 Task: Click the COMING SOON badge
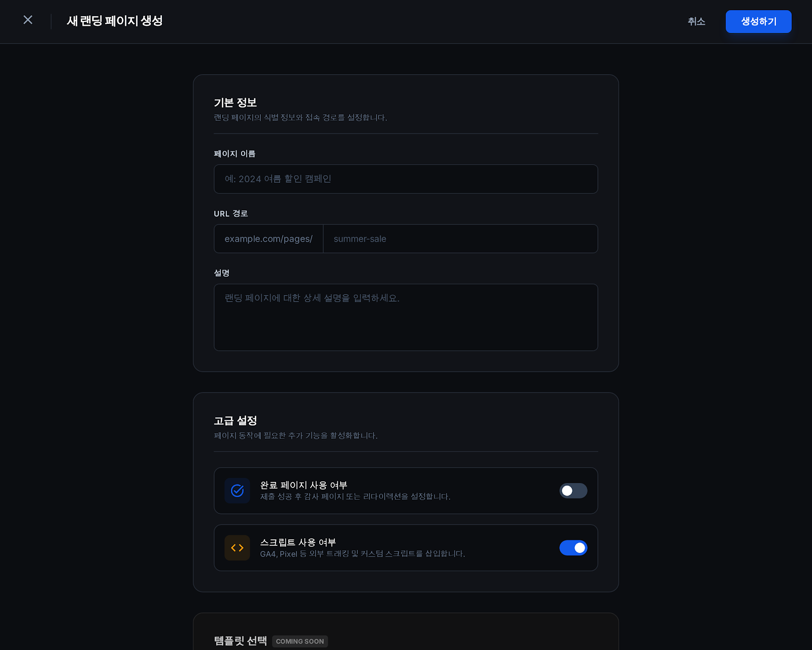tap(300, 641)
